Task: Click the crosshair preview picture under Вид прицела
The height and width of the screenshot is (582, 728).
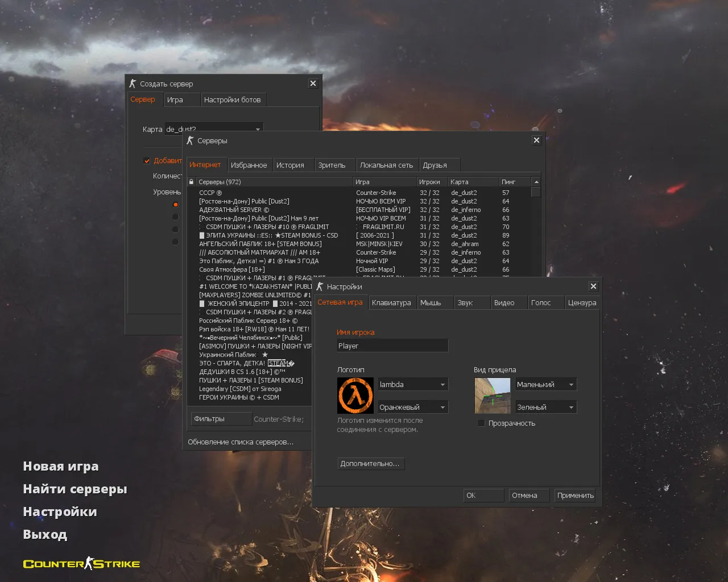Action: 493,396
